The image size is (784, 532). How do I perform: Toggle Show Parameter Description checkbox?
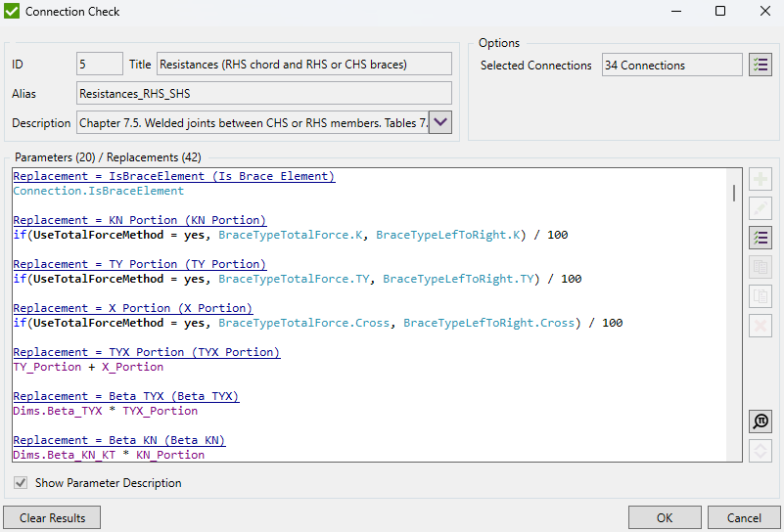tap(21, 483)
